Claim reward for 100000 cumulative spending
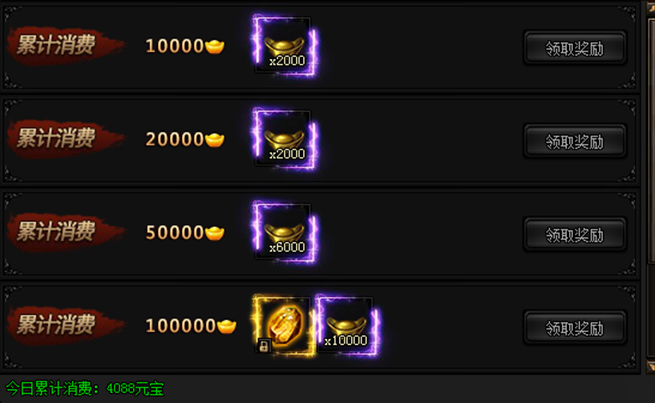This screenshot has height=403, width=655. tap(575, 328)
